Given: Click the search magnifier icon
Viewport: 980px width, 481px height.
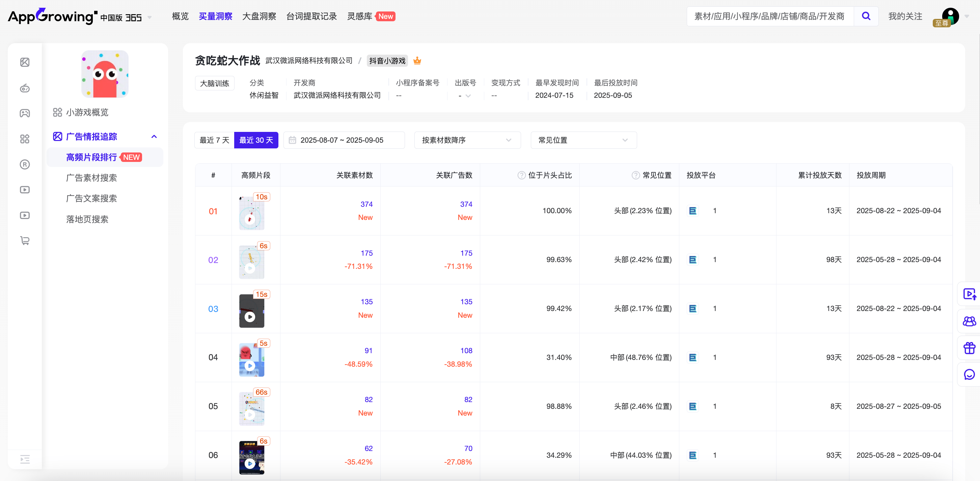Looking at the screenshot, I should (x=866, y=16).
